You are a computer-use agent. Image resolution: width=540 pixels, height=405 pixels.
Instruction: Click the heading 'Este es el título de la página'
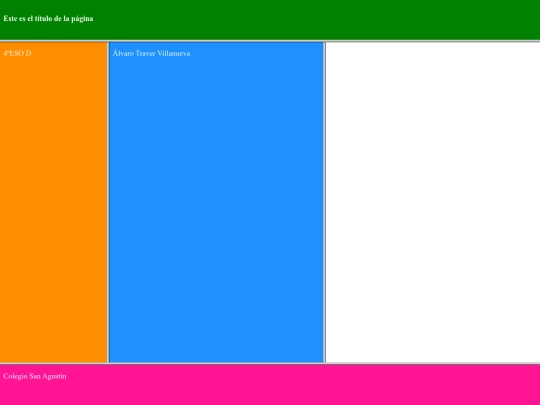[48, 19]
